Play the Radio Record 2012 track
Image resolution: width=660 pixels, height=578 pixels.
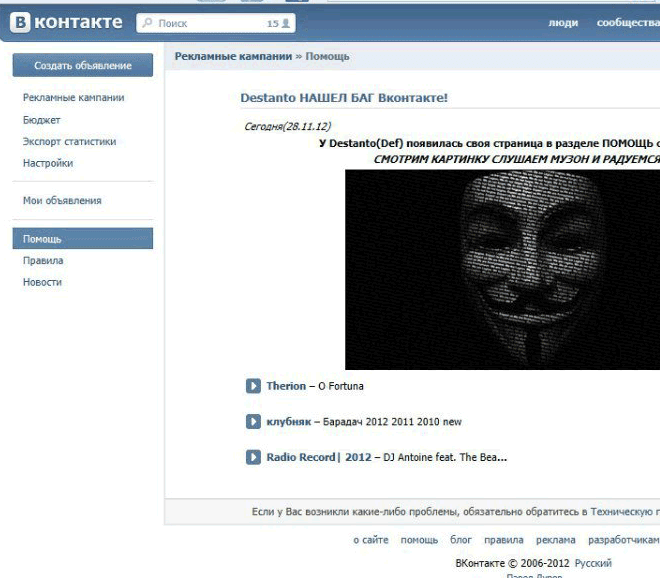point(253,457)
